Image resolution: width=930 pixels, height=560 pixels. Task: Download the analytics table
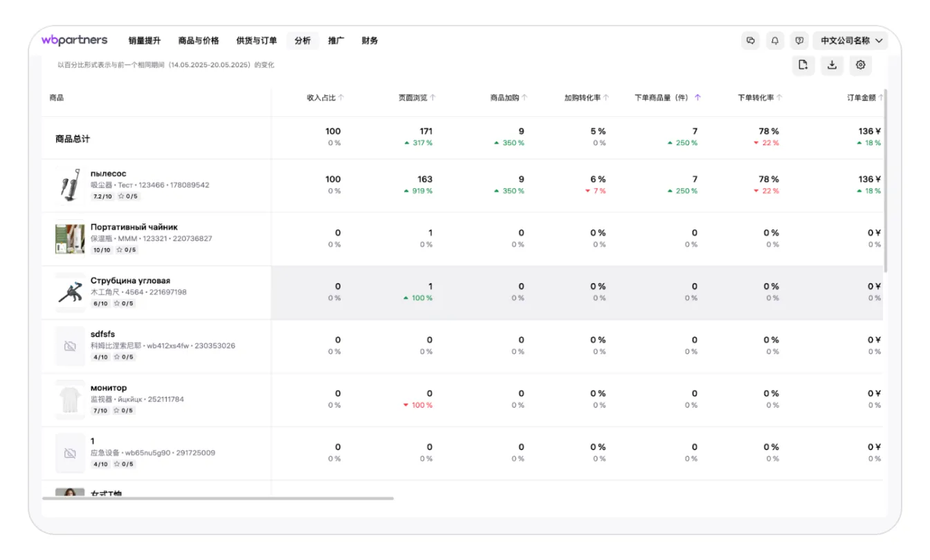832,65
